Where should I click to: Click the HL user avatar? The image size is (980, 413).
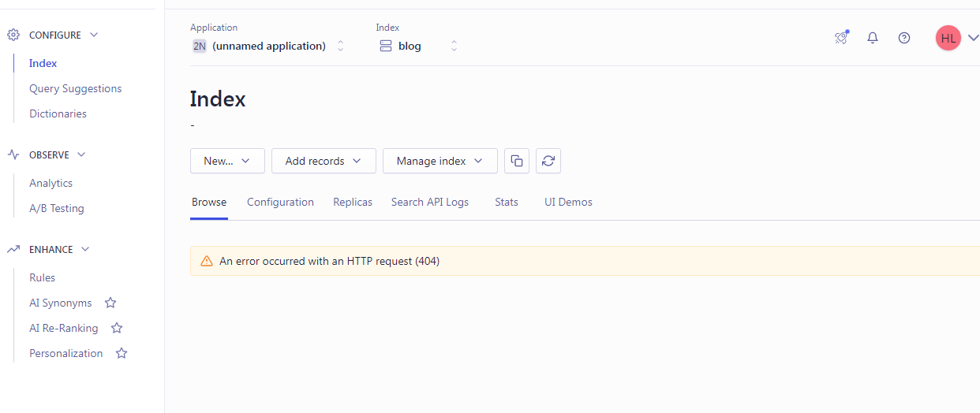click(x=948, y=38)
